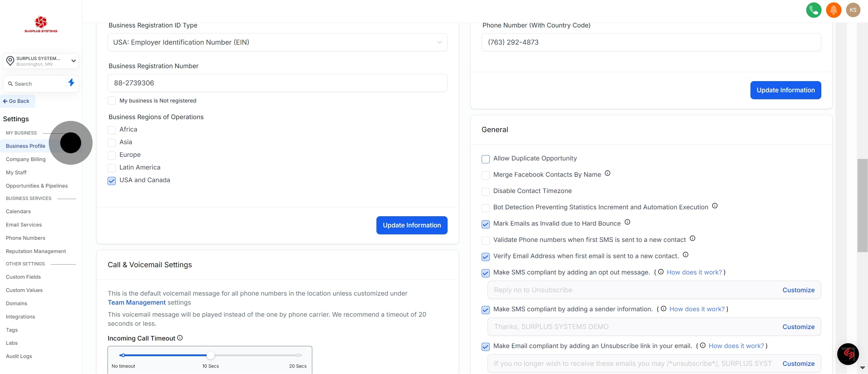The height and width of the screenshot is (374, 868).
Task: Check My business is Not registered
Action: [x=112, y=100]
